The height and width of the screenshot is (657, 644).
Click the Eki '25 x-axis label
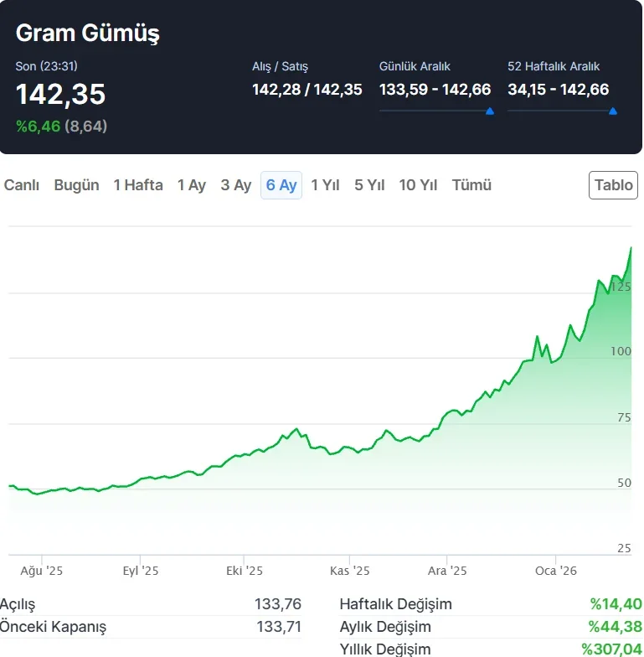click(244, 571)
